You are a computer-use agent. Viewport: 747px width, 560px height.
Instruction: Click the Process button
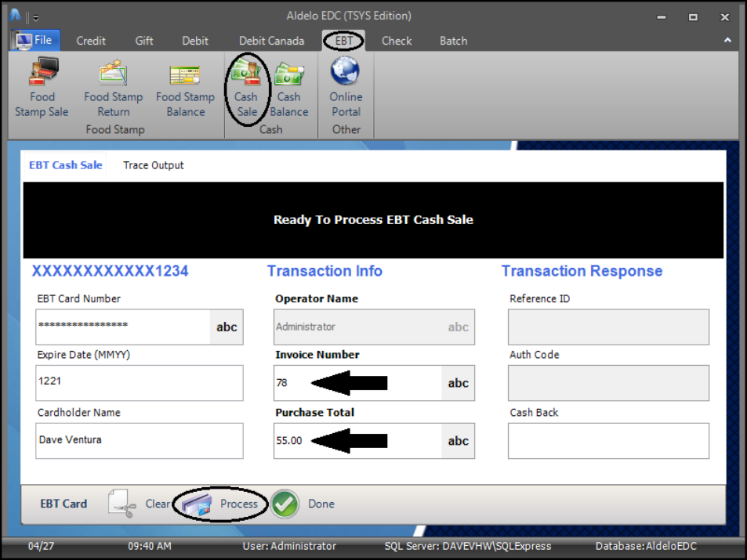coord(220,504)
